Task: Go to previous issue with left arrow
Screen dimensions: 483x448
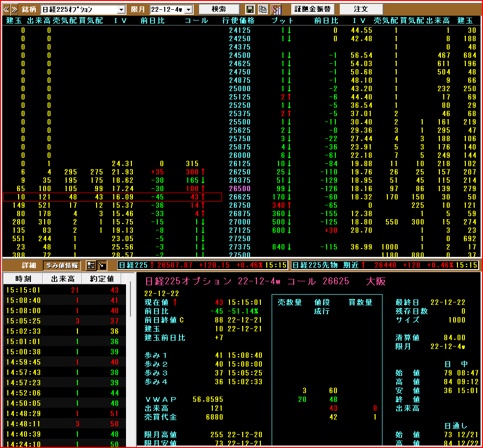Action: [7, 9]
